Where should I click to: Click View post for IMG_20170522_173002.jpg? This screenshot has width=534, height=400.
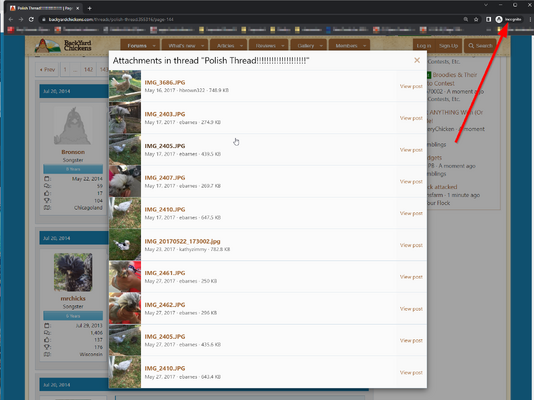[411, 245]
